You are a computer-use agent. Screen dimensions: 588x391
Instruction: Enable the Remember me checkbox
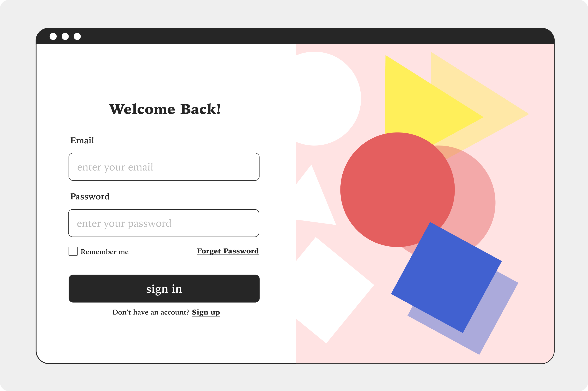(73, 251)
